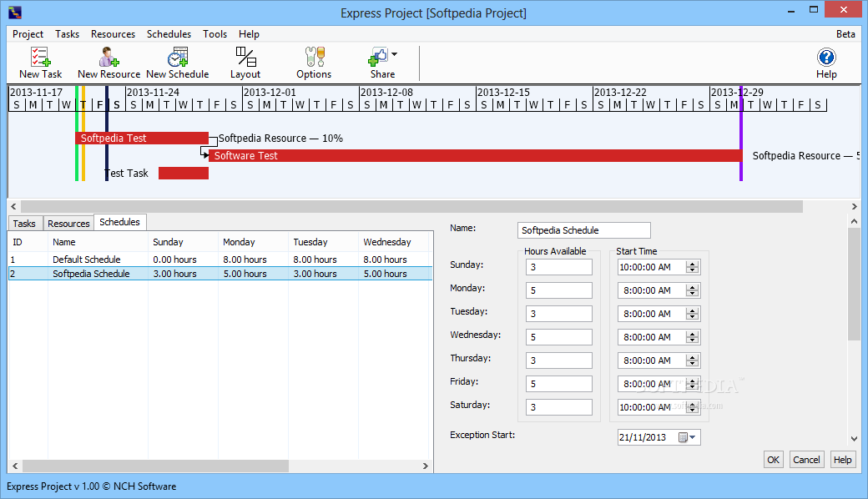Click the Test Task red bar
The image size is (868, 499).
(184, 174)
